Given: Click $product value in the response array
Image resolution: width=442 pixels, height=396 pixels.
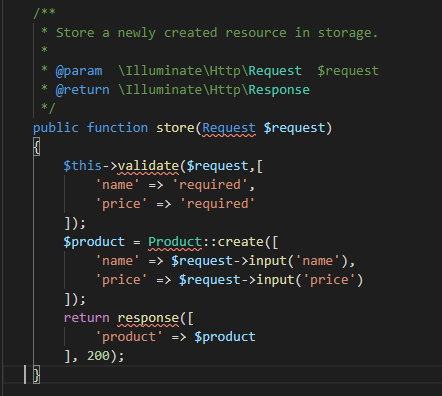Looking at the screenshot, I should (x=225, y=337).
